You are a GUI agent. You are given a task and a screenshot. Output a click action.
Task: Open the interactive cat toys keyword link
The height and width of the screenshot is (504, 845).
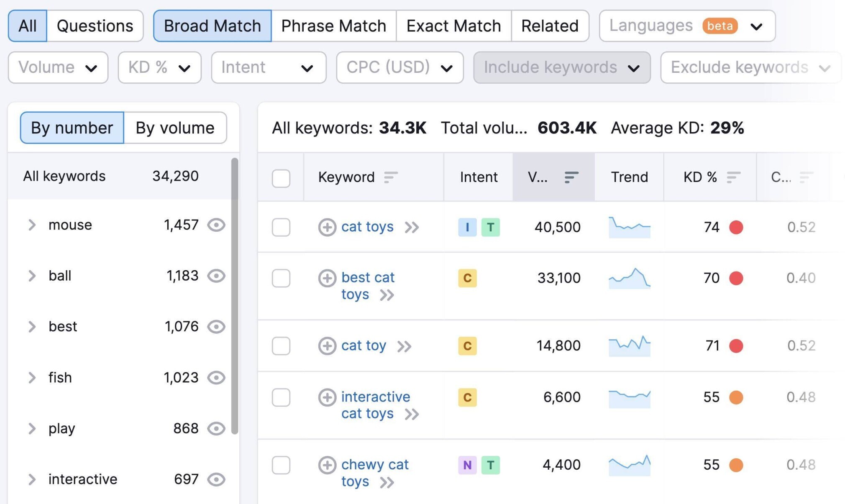click(375, 405)
